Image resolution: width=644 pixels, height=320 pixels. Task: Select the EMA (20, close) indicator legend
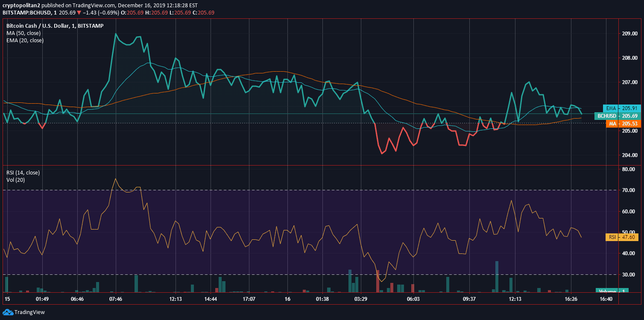pos(25,40)
